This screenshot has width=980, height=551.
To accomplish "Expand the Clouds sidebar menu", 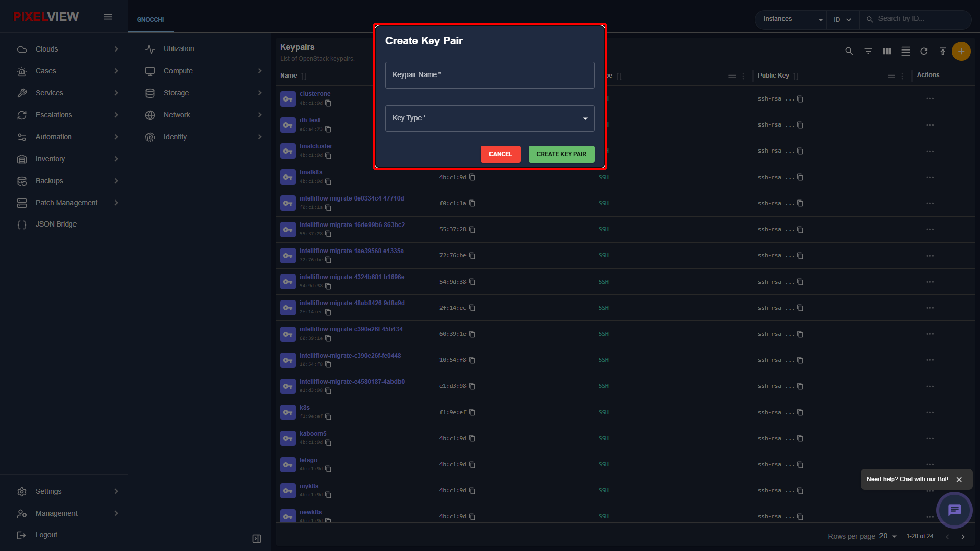I will (67, 49).
